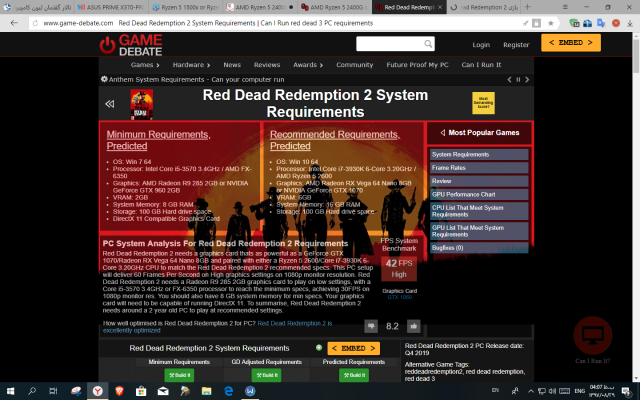Pause the news ticker
Viewport: 640px width, 400px height.
518,80
